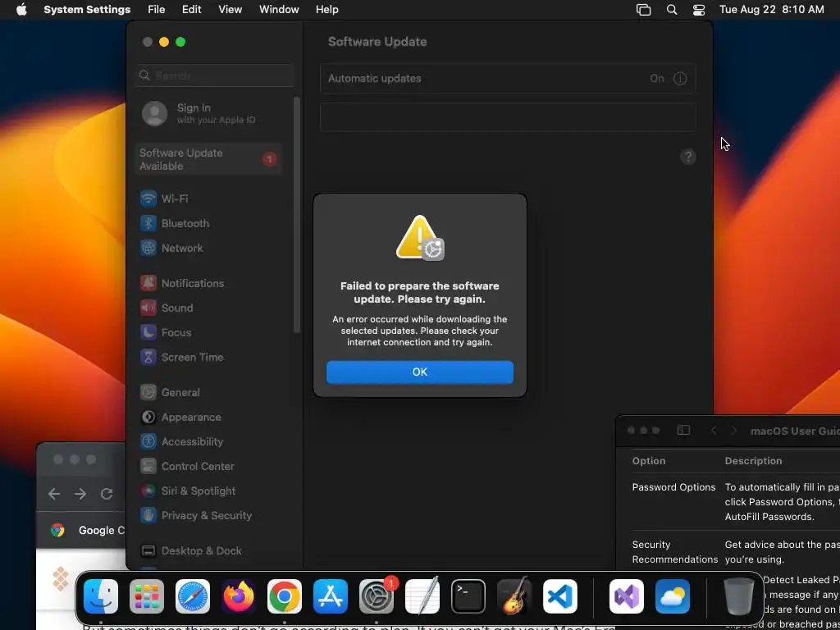840x630 pixels.
Task: Click Security Recommendations in User Guide
Action: (x=675, y=552)
